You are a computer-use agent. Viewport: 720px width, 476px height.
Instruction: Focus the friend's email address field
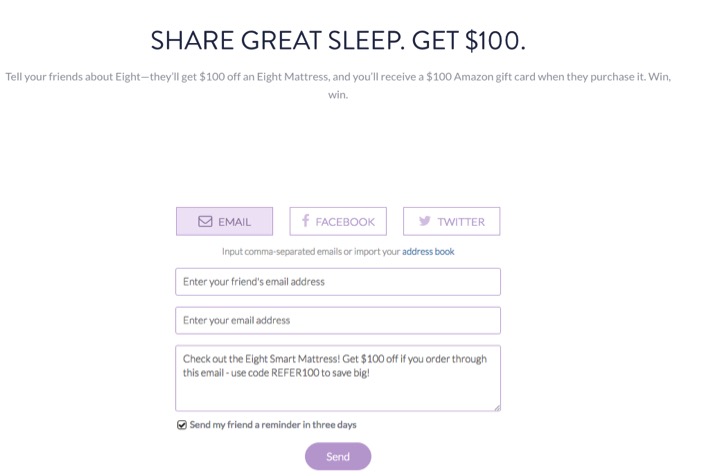(x=338, y=282)
